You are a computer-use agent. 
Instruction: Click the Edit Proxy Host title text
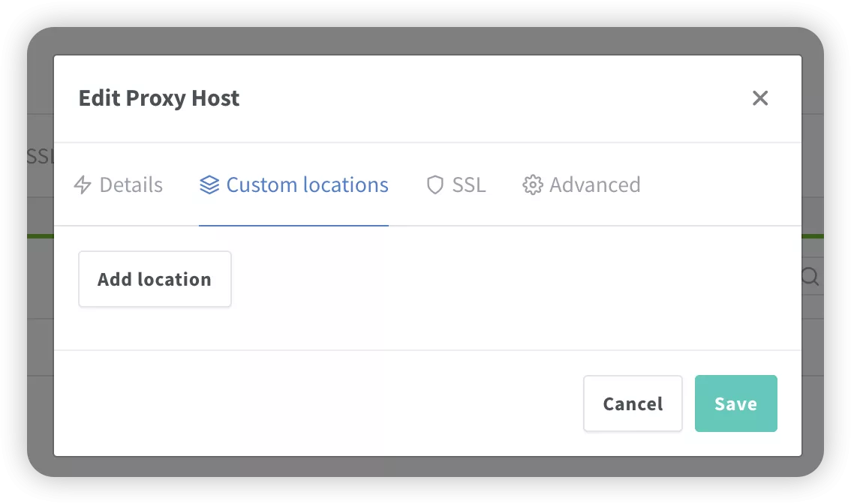tap(159, 98)
